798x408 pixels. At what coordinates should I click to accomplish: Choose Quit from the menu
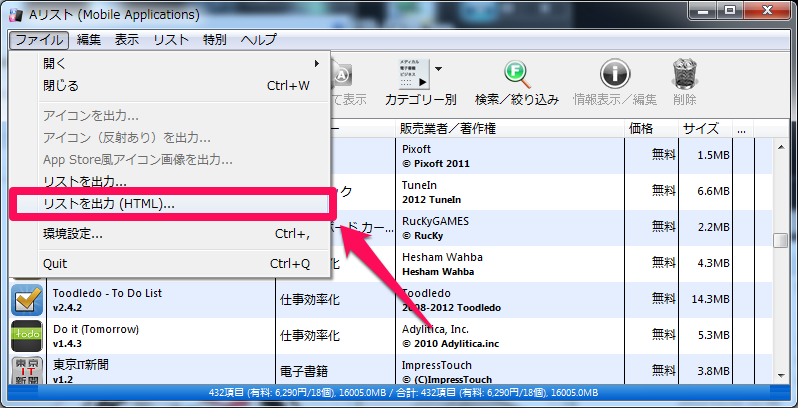(170, 264)
